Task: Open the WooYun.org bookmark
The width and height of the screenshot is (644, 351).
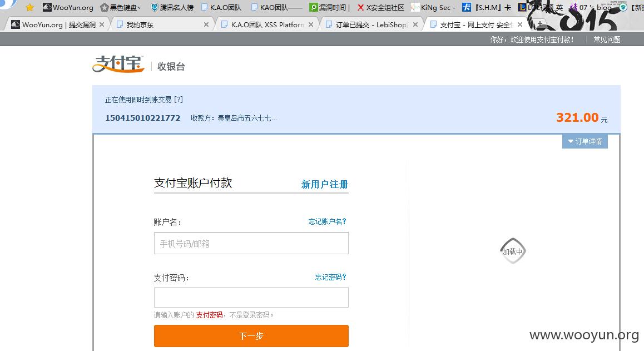Action: (68, 7)
